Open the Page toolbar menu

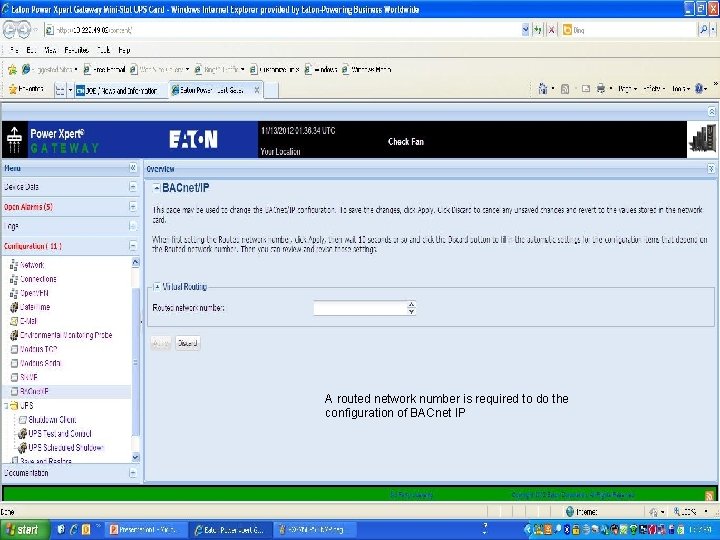click(x=627, y=89)
